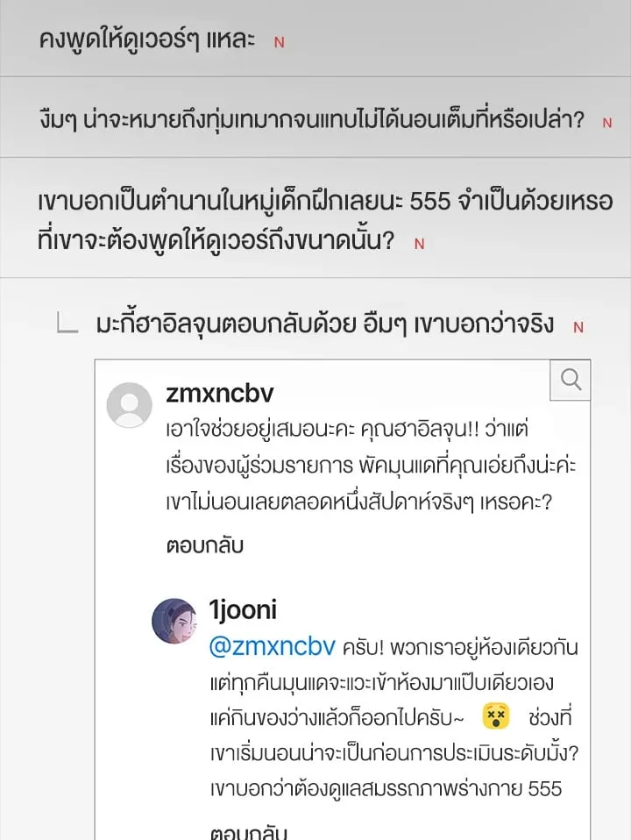Image resolution: width=631 pixels, height=840 pixels.
Task: Click the N badge beside "เขาบอกว่าจริง" reply
Action: [x=578, y=327]
